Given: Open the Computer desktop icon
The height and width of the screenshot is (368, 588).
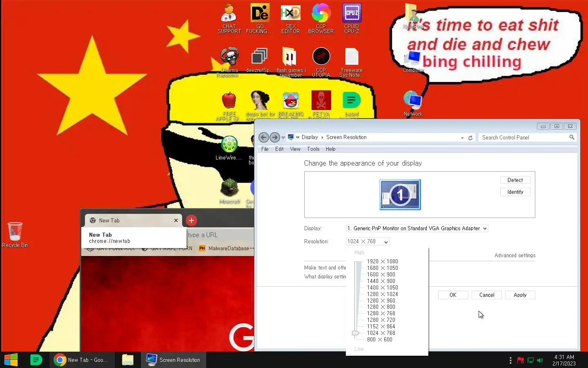Looking at the screenshot, I should coord(413,61).
